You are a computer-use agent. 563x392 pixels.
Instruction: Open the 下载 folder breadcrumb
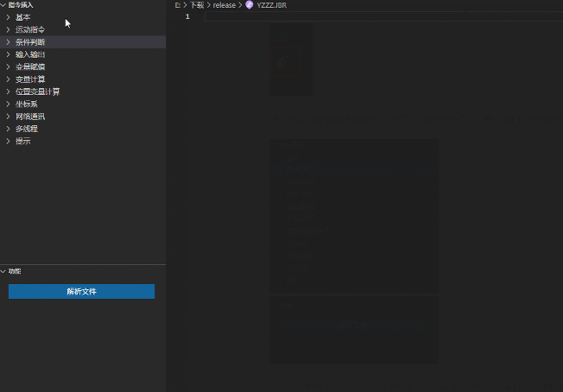(197, 5)
